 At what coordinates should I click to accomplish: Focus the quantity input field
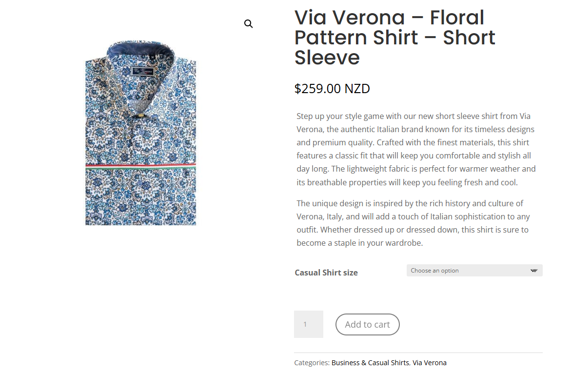coord(308,324)
